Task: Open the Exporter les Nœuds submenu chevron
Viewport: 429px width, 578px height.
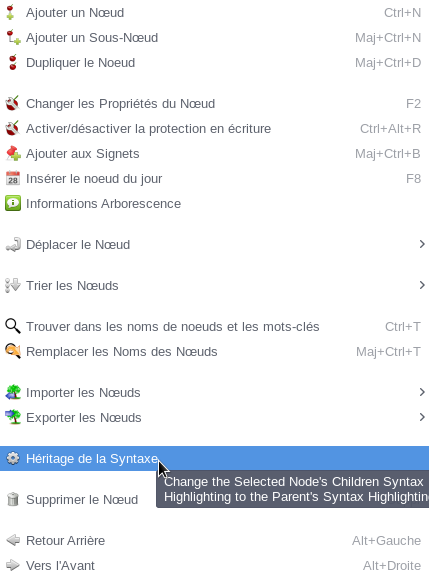Action: tap(422, 417)
